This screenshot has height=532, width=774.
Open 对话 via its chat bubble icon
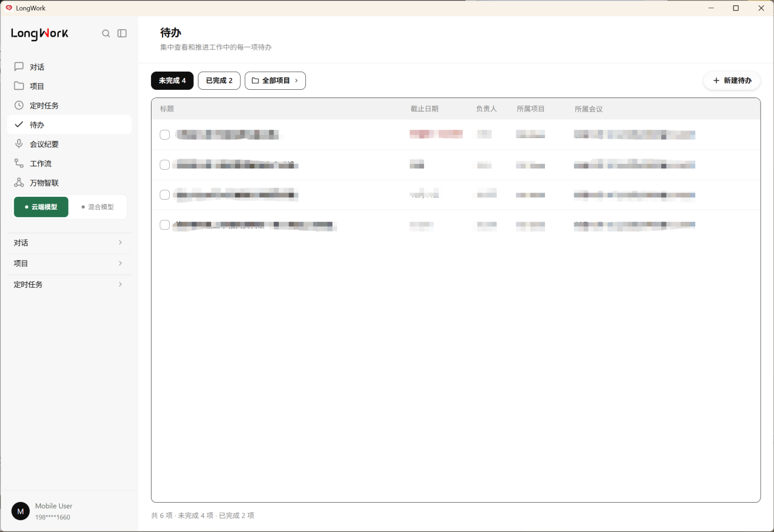(x=19, y=66)
